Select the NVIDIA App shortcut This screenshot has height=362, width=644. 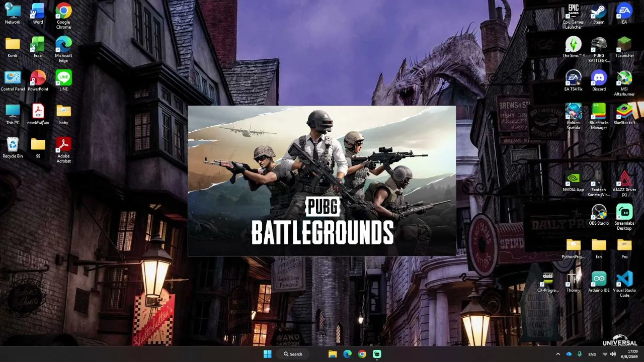[573, 182]
